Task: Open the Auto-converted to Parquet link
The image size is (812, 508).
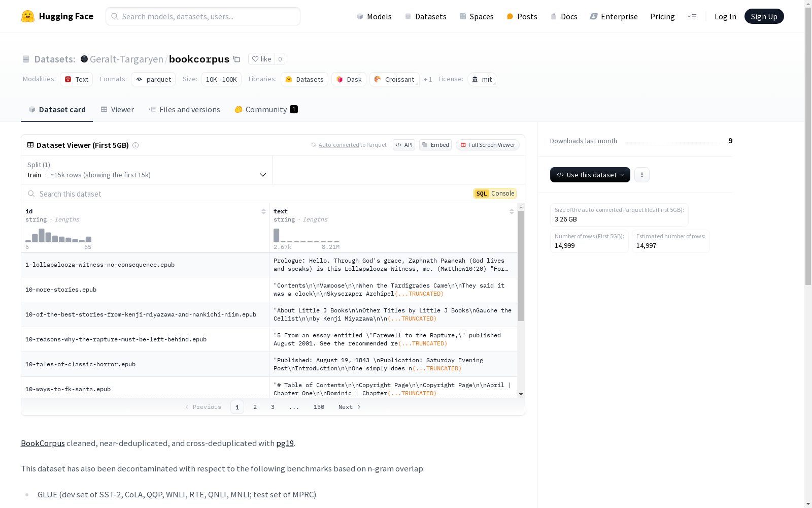Action: coord(339,145)
